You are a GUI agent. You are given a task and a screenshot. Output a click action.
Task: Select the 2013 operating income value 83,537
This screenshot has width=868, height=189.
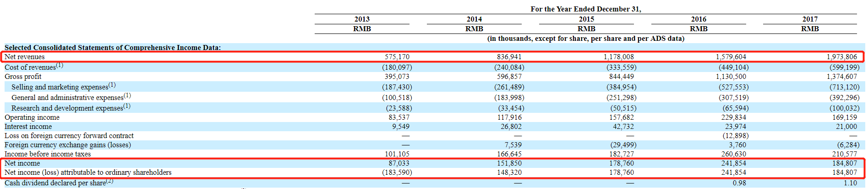[x=399, y=117]
